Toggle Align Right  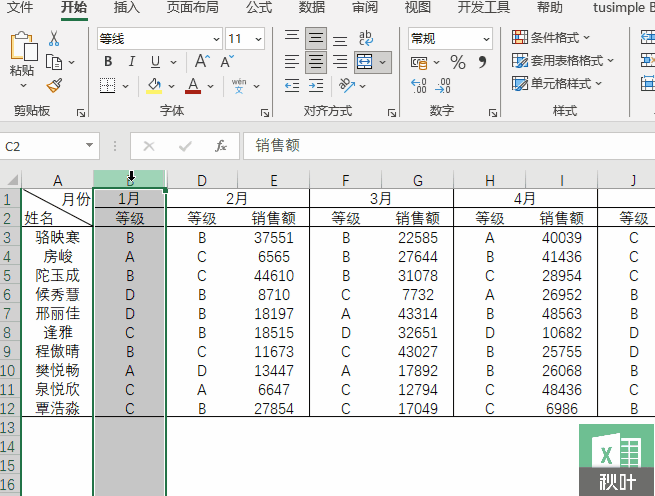coord(340,62)
